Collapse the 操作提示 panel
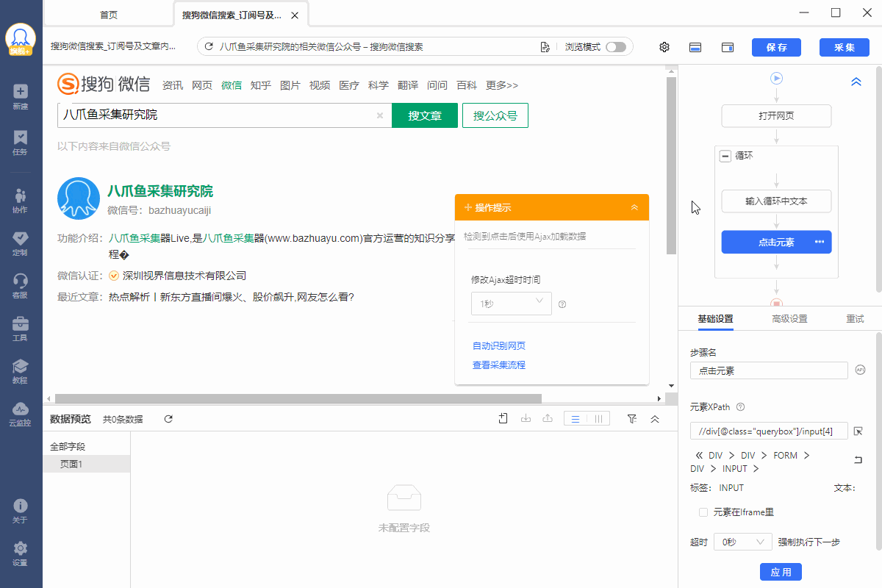This screenshot has width=882, height=588. (634, 207)
